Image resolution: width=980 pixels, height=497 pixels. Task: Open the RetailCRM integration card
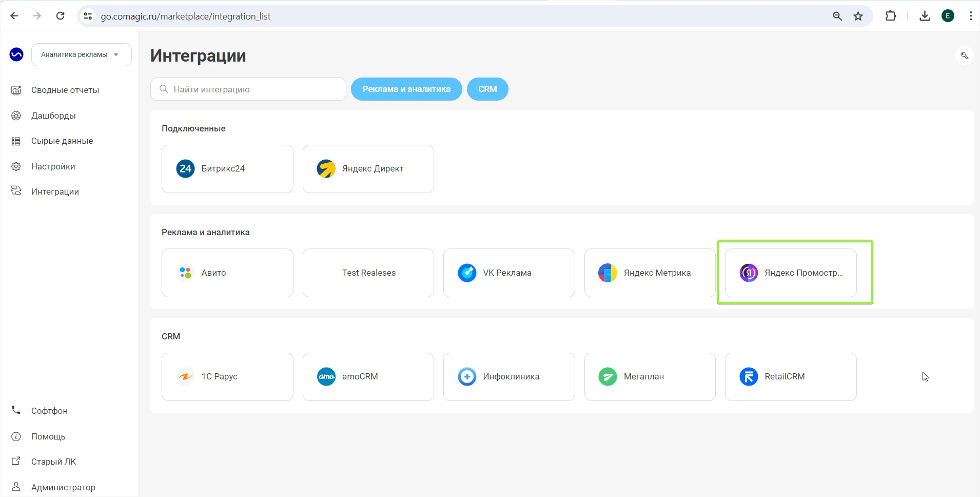pos(791,377)
